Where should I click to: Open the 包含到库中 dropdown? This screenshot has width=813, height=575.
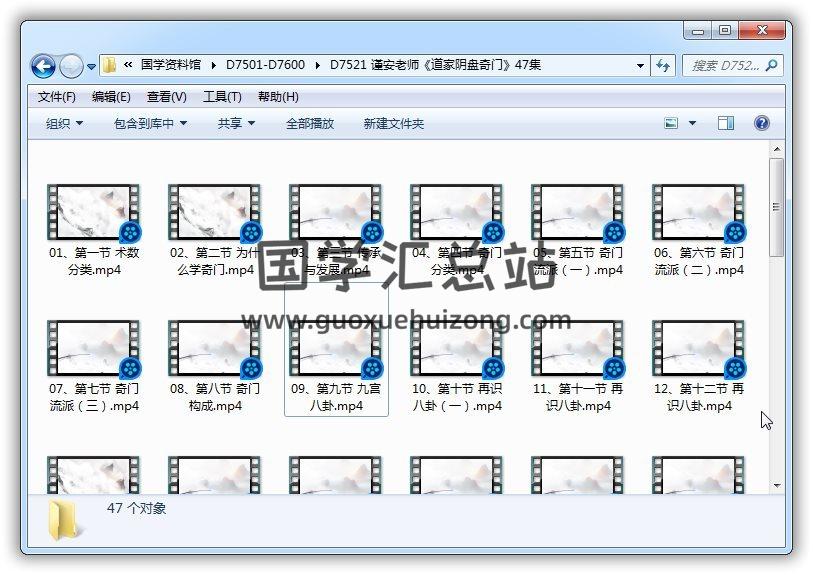click(x=150, y=124)
